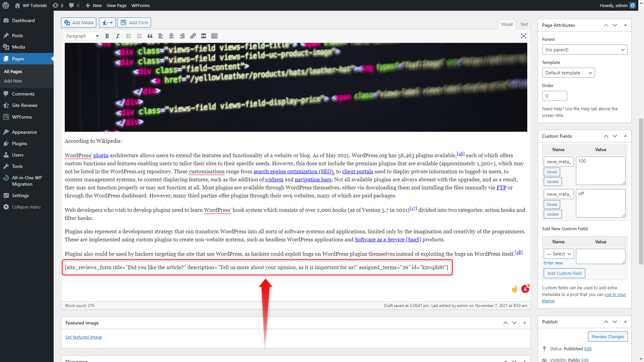The image size is (644, 362).
Task: Click the Set featured image link
Action: 84,337
